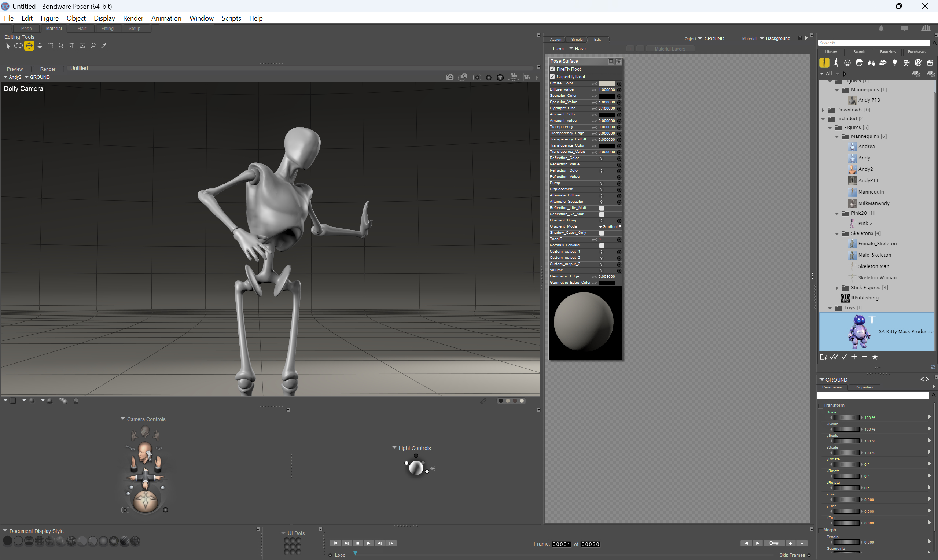Switch to the Pose room tab

(26, 28)
